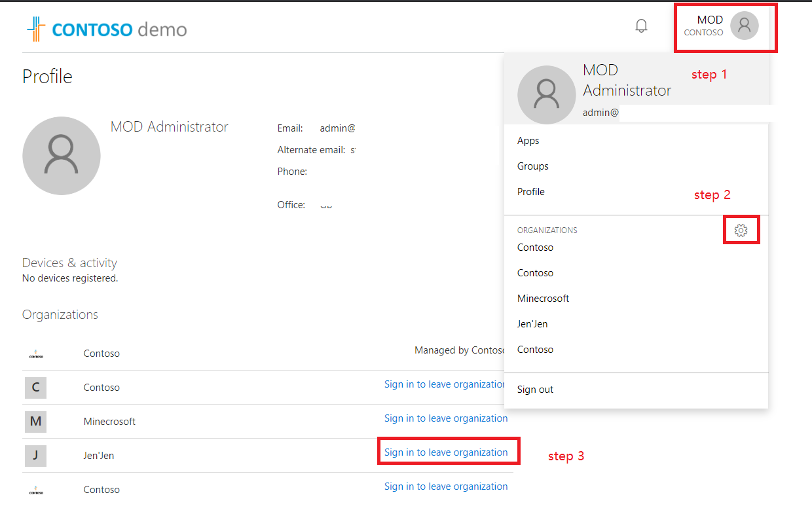The width and height of the screenshot is (812, 512).
Task: Open organization settings gear icon
Action: point(741,230)
